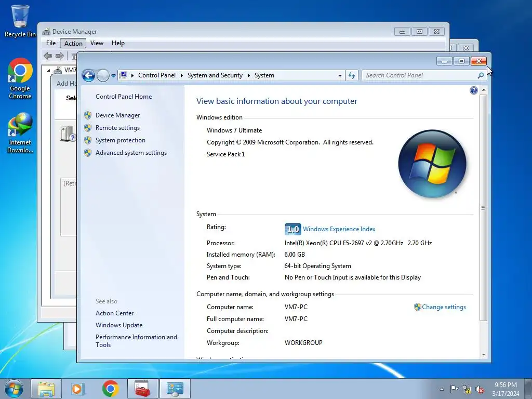Click scroll up arrow in System window
532x399 pixels.
pos(484,90)
